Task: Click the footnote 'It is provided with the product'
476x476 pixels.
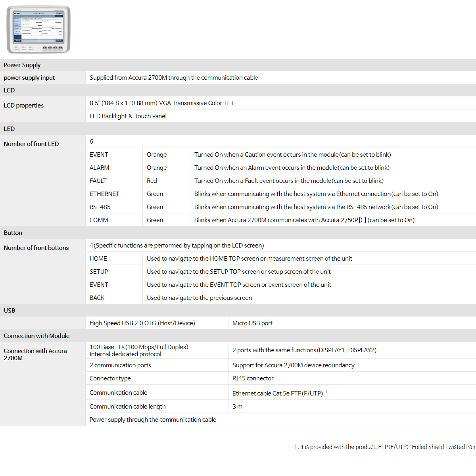Action: click(385, 447)
